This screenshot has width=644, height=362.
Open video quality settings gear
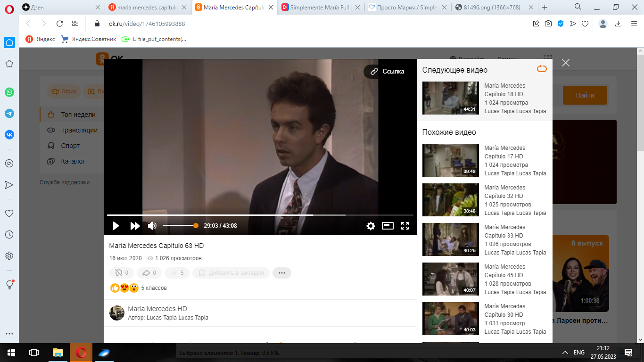[x=371, y=226]
